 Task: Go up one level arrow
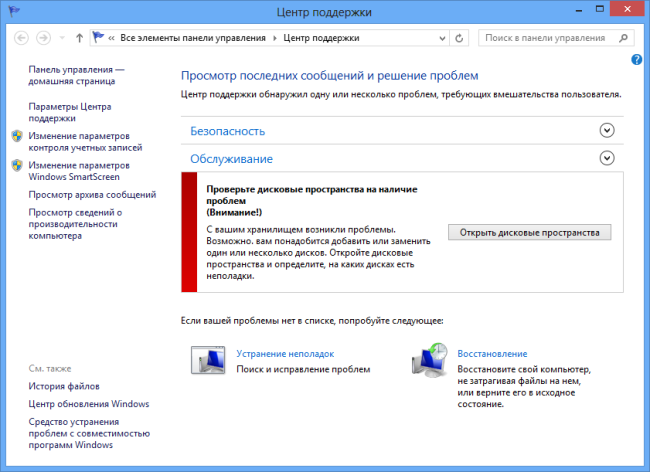(x=79, y=38)
